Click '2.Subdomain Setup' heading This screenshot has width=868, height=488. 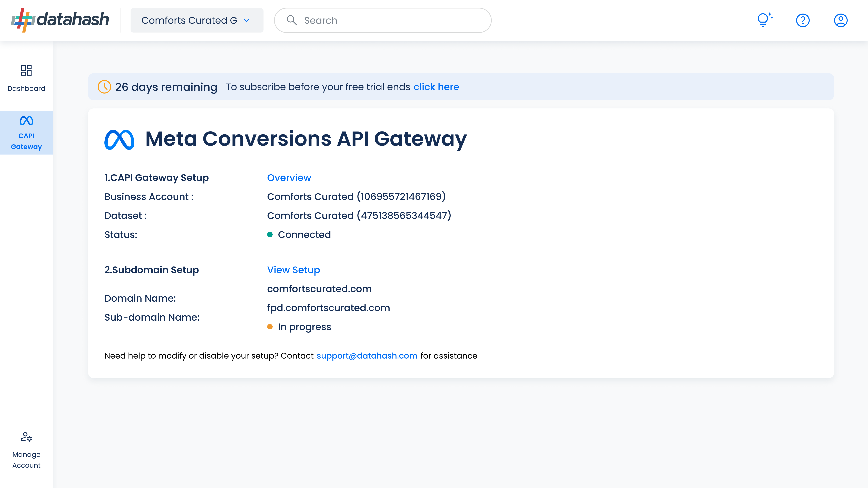click(x=151, y=270)
